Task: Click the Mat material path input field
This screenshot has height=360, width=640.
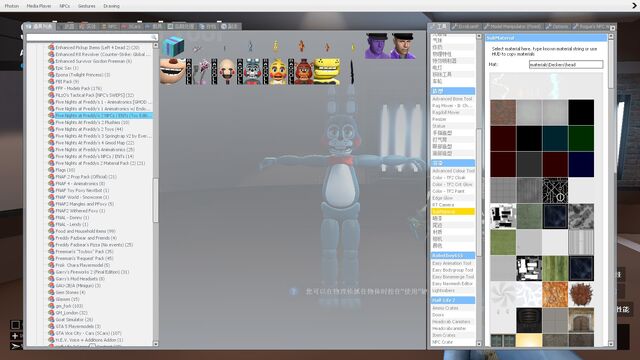Action: click(566, 64)
